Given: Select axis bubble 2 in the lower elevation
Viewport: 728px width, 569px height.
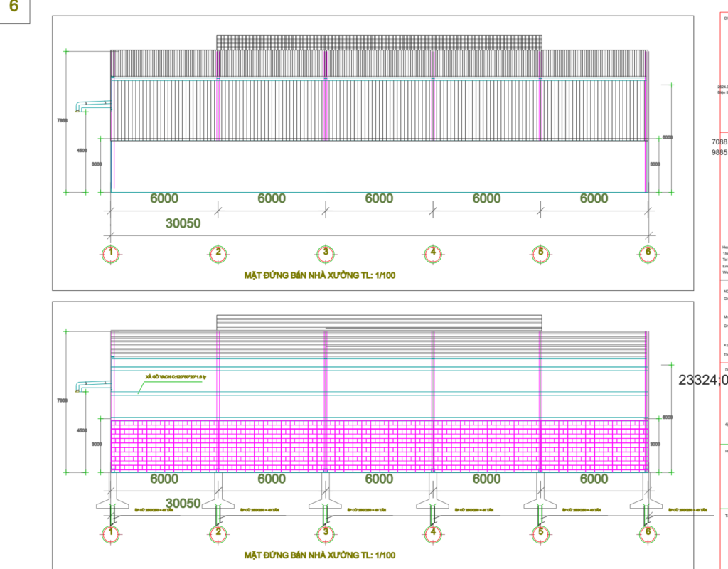Looking at the screenshot, I should tap(218, 533).
